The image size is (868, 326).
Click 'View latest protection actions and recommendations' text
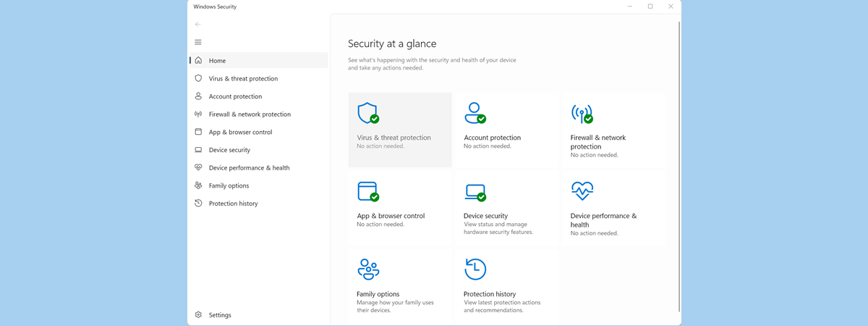pyautogui.click(x=502, y=306)
